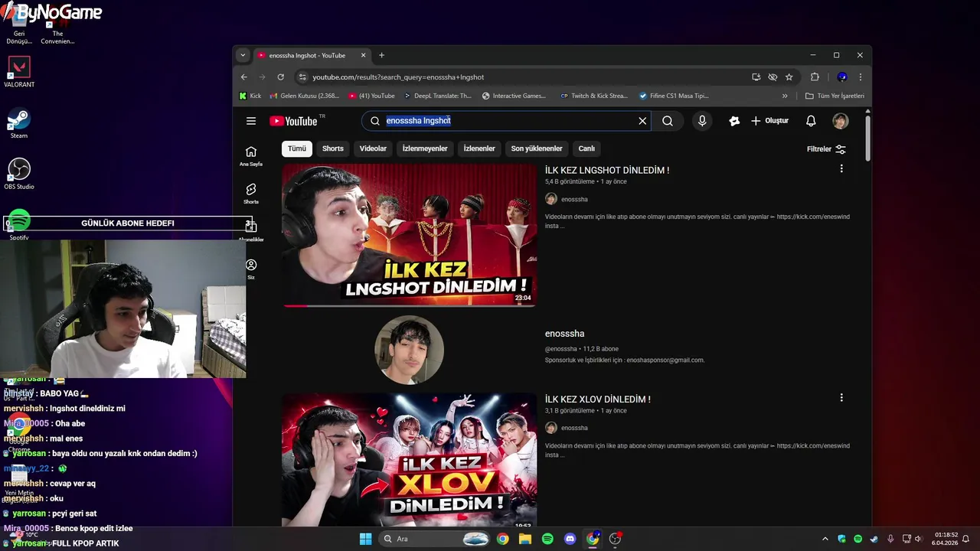Play the XLOV video thumbnail
The width and height of the screenshot is (980, 551).
[x=409, y=459]
